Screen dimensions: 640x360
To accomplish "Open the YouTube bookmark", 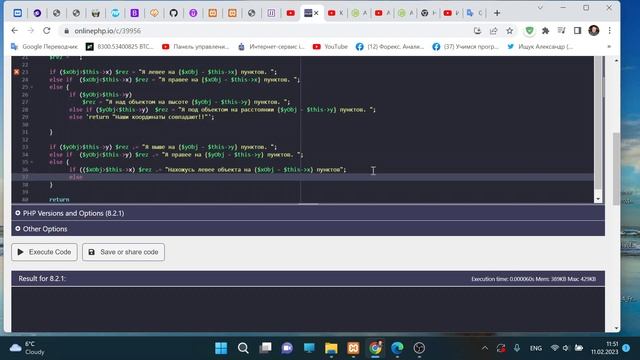I will (x=330, y=47).
